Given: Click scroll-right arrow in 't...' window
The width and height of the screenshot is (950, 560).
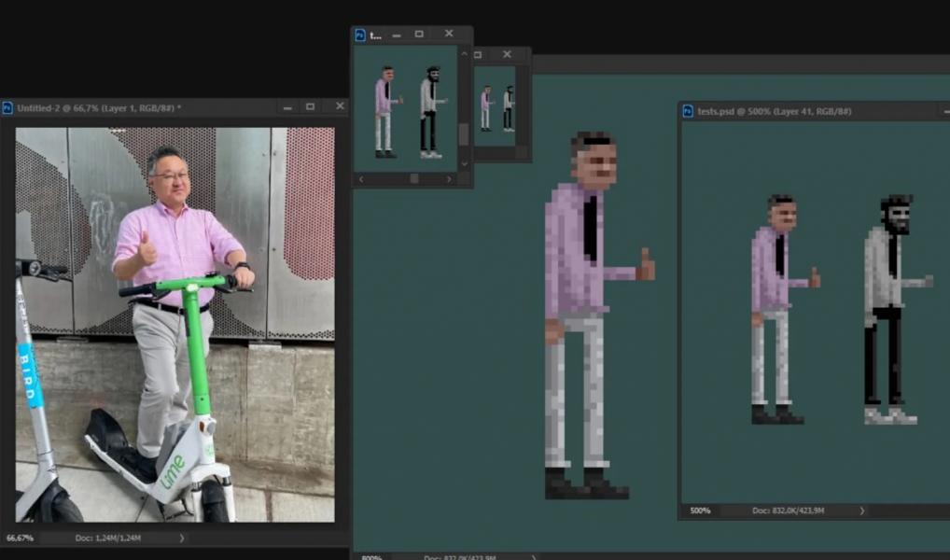Looking at the screenshot, I should [x=449, y=179].
